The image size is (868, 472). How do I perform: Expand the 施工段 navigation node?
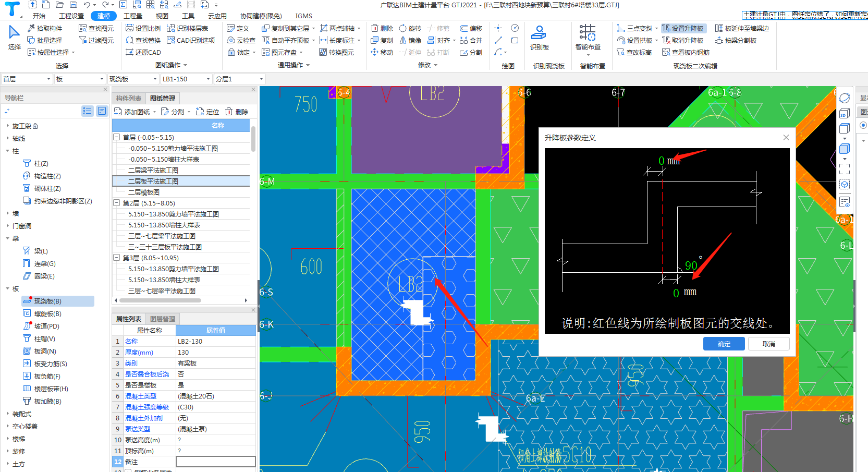click(7, 126)
